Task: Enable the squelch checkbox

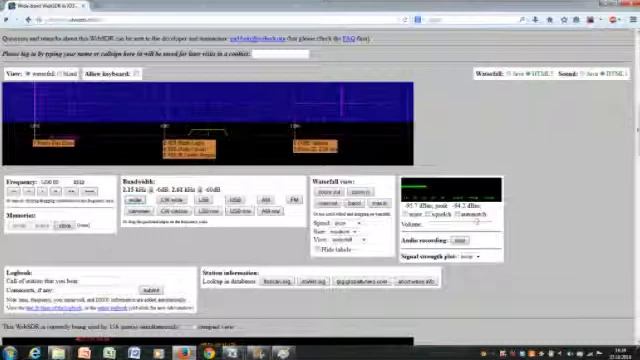Action: pyautogui.click(x=428, y=214)
